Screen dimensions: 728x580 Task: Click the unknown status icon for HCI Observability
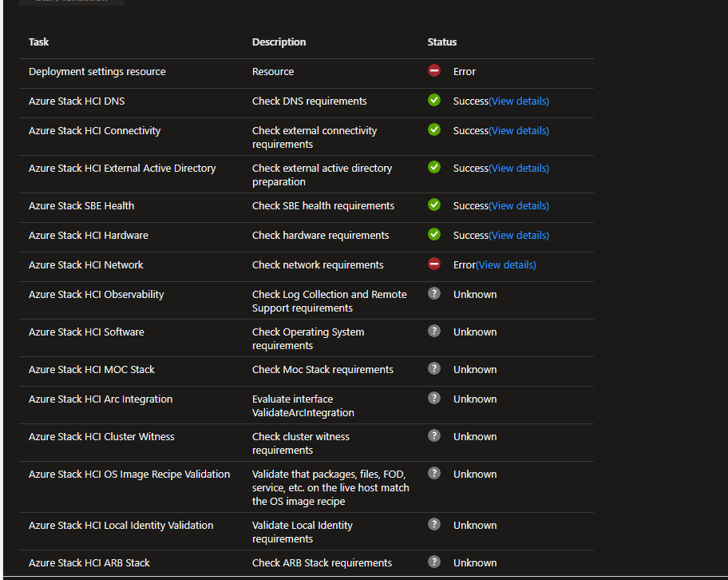[x=434, y=293]
